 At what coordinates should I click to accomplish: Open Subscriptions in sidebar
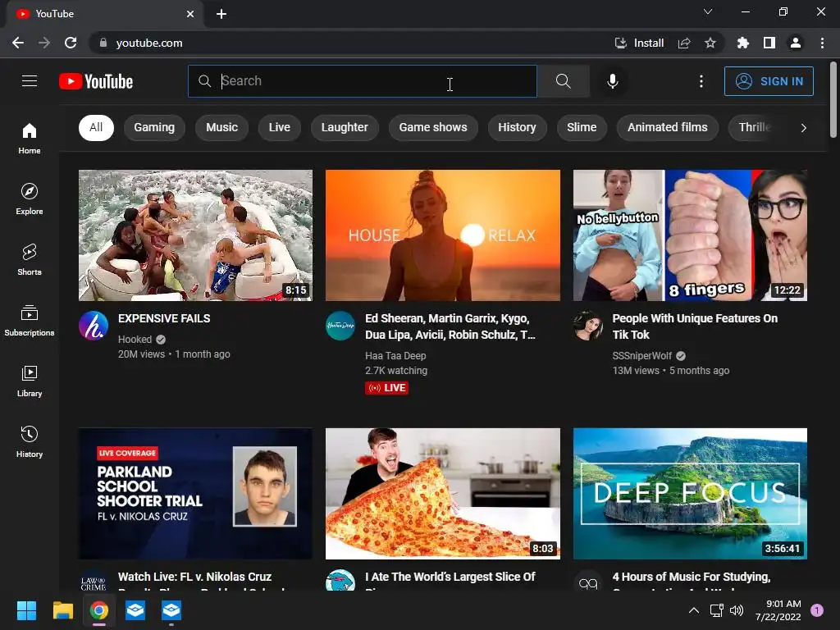(30, 321)
